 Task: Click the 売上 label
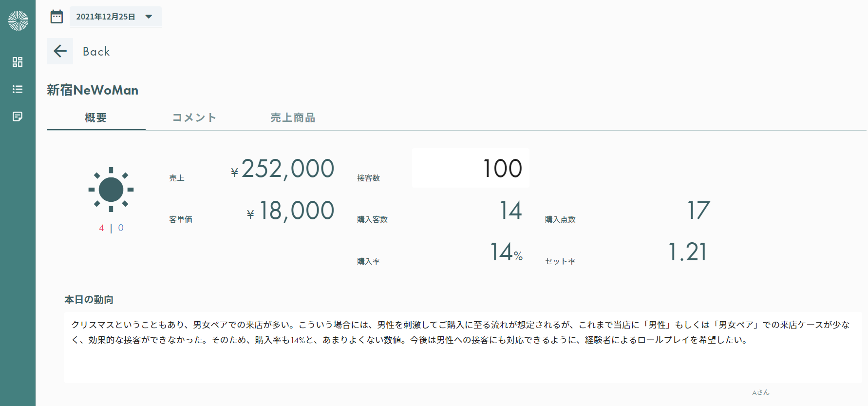(177, 178)
